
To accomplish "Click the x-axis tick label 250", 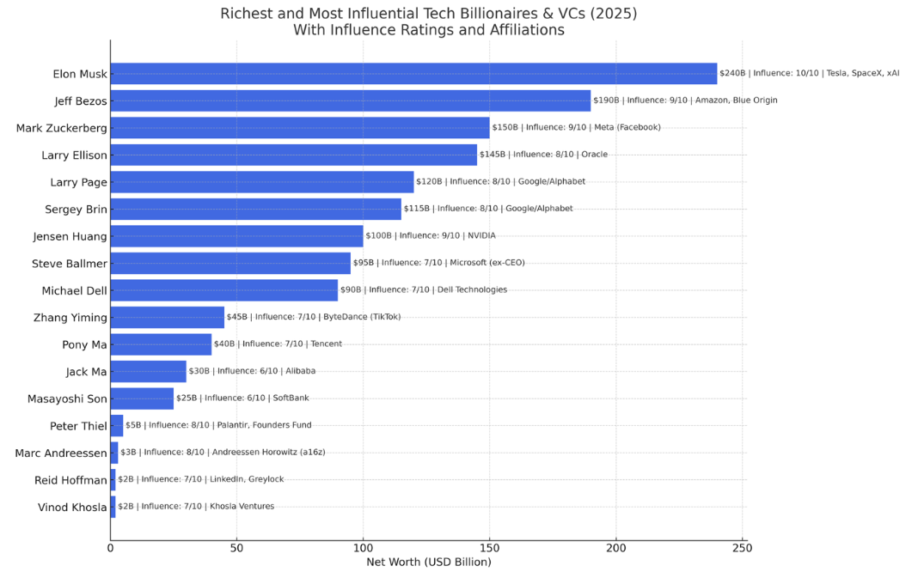I will coord(743,548).
